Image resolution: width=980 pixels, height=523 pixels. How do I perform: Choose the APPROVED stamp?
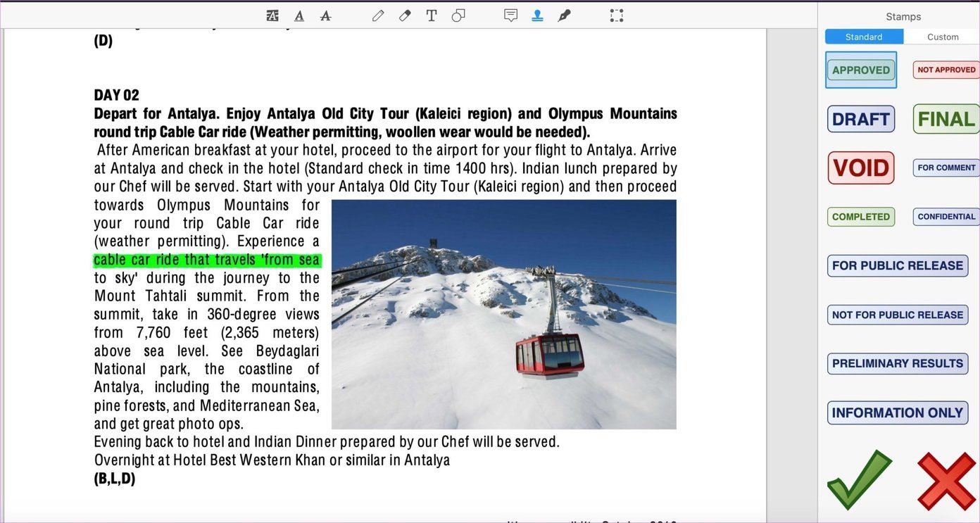pyautogui.click(x=861, y=70)
